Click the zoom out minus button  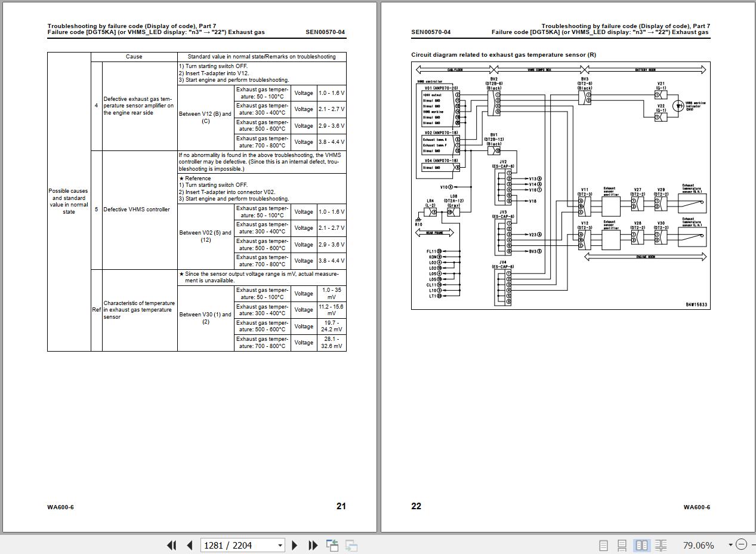tap(741, 544)
